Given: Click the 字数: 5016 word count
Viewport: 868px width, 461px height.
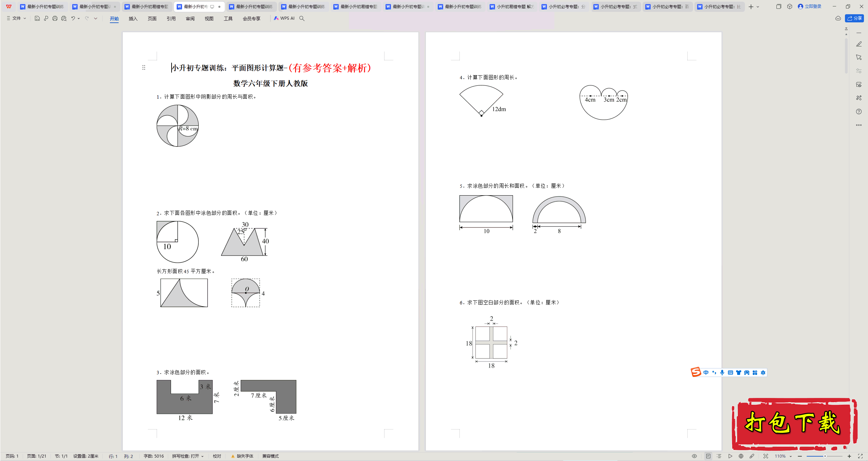Looking at the screenshot, I should (154, 456).
